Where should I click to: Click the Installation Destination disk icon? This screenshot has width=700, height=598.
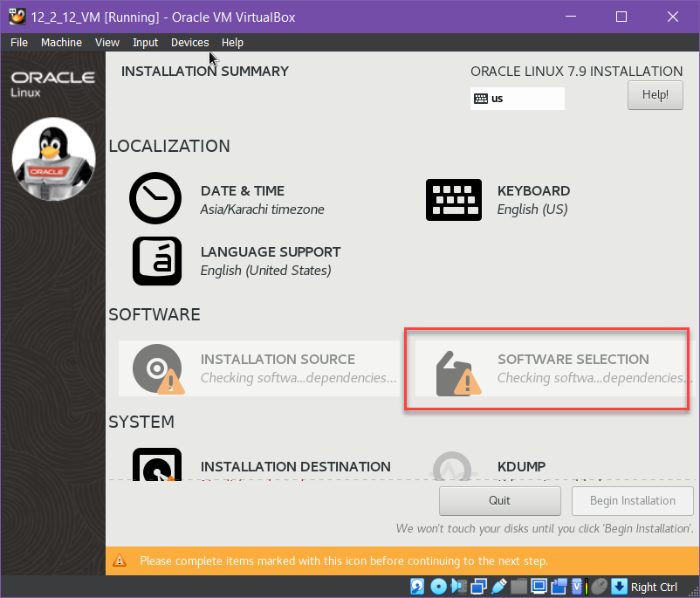[157, 466]
